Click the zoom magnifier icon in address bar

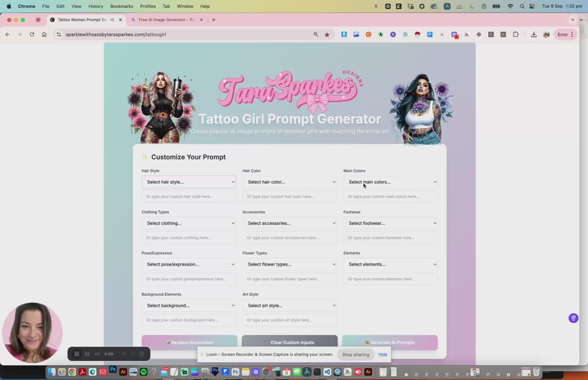pyautogui.click(x=316, y=35)
